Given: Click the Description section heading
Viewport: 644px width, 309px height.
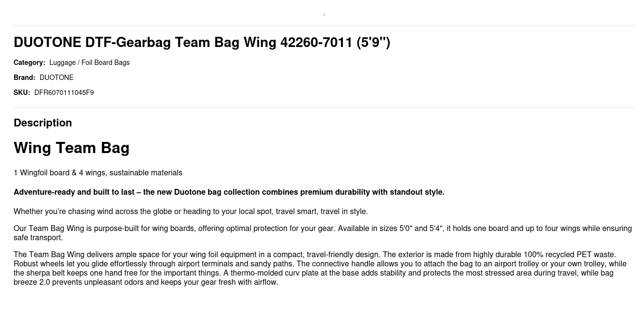Looking at the screenshot, I should click(x=43, y=123).
